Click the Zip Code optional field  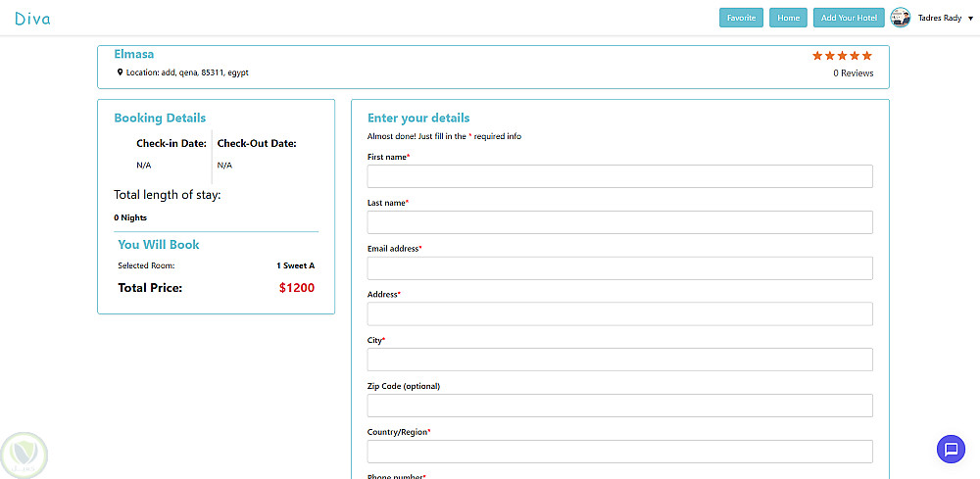(619, 406)
